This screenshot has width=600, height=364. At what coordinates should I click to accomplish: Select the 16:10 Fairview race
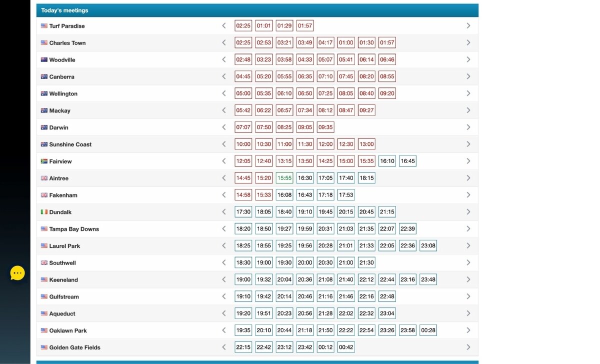pos(387,161)
